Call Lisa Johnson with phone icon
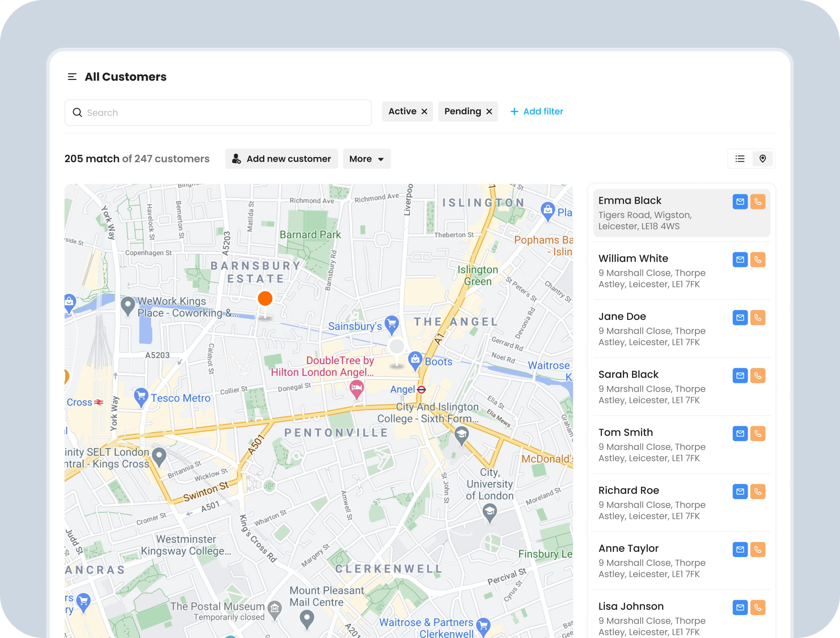This screenshot has width=840, height=638. tap(758, 607)
